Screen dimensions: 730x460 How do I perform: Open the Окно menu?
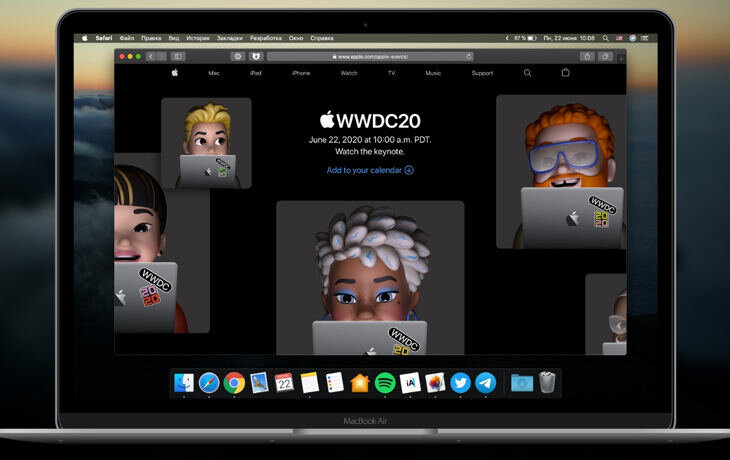pos(296,38)
